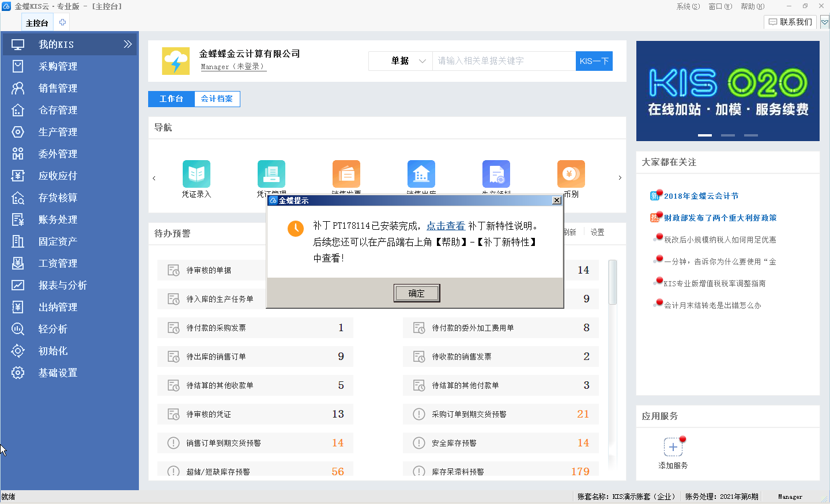Switch to the 工作台 tab

click(x=171, y=99)
